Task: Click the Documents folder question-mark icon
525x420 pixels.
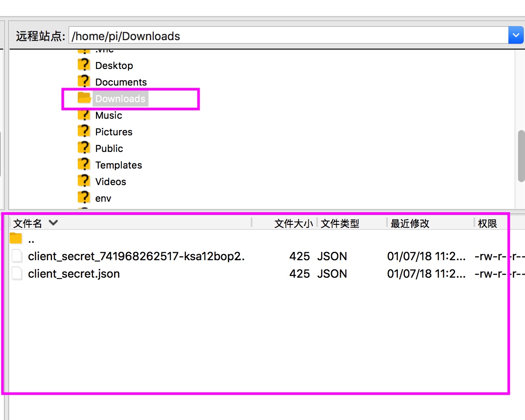Action: [84, 82]
